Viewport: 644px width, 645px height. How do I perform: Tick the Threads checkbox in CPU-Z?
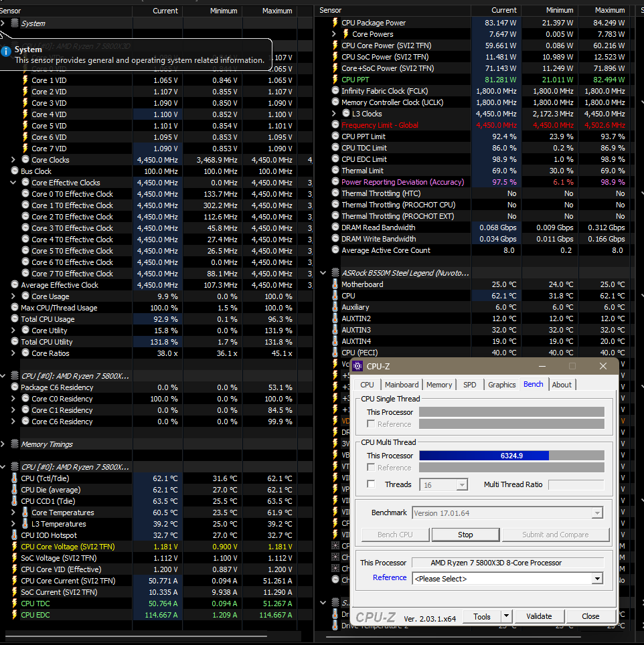tap(371, 484)
